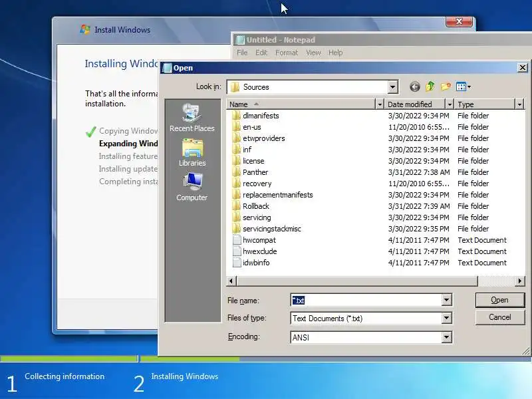The height and width of the screenshot is (399, 532).
Task: Open the Date modified column dropdown arrow
Action: [x=450, y=104]
